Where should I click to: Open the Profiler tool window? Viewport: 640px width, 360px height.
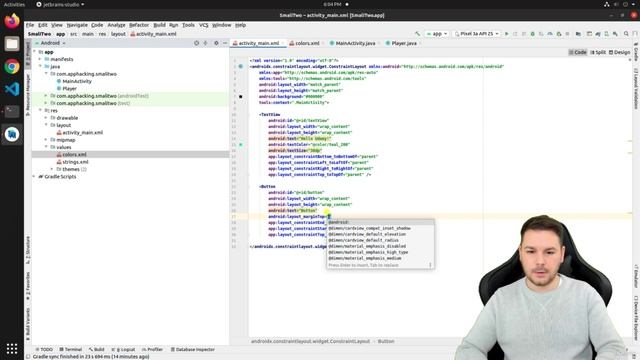coord(152,349)
